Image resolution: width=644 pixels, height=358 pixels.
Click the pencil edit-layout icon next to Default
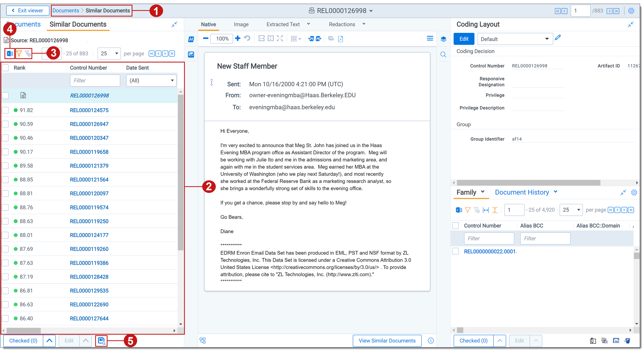point(558,38)
